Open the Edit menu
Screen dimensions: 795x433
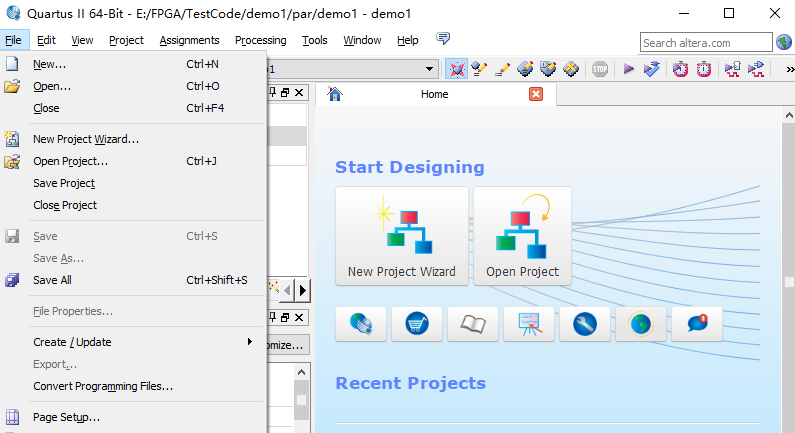click(46, 40)
